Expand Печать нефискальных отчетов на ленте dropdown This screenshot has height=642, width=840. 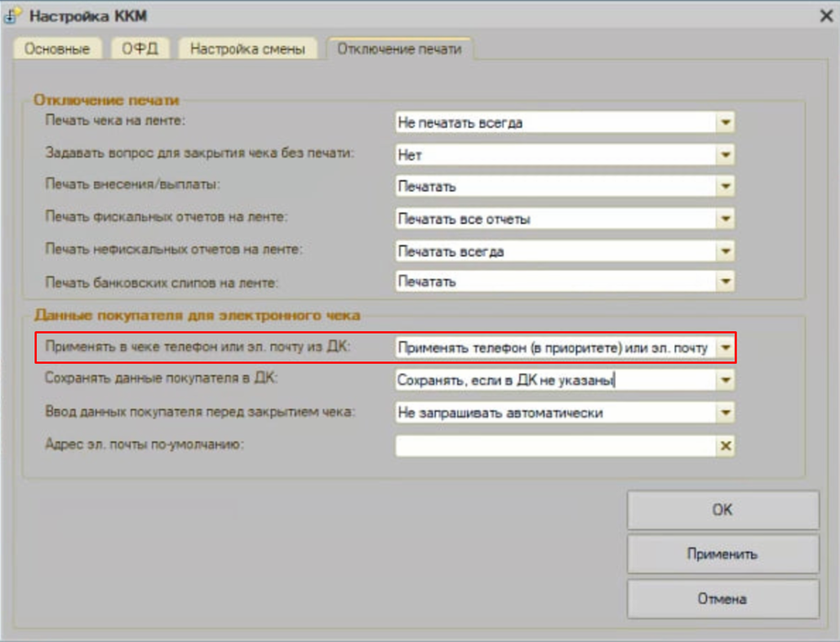point(726,250)
